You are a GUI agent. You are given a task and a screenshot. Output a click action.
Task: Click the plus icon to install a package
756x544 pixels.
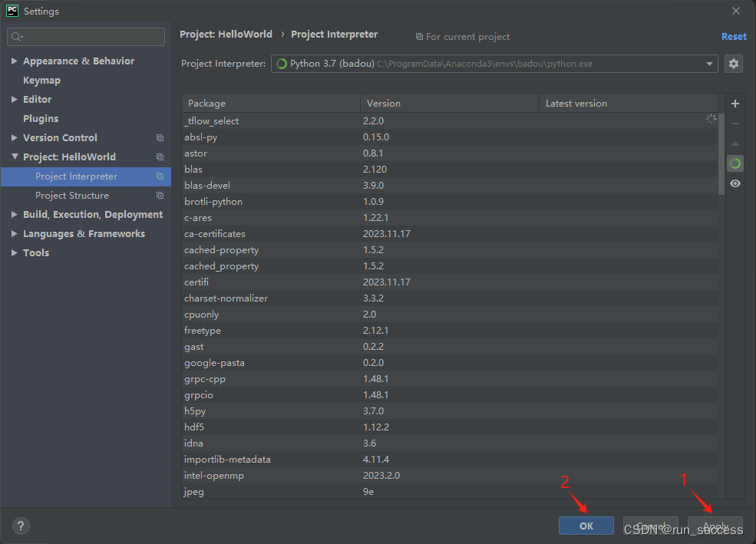[735, 104]
